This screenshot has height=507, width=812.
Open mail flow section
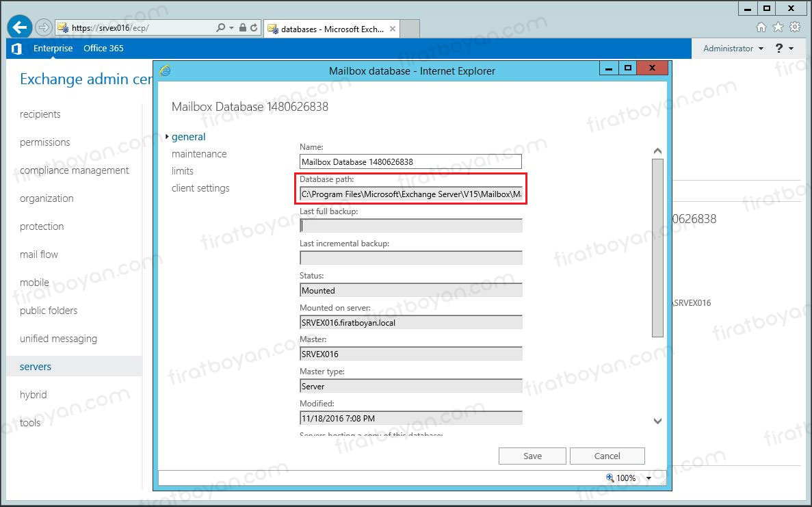tap(39, 255)
